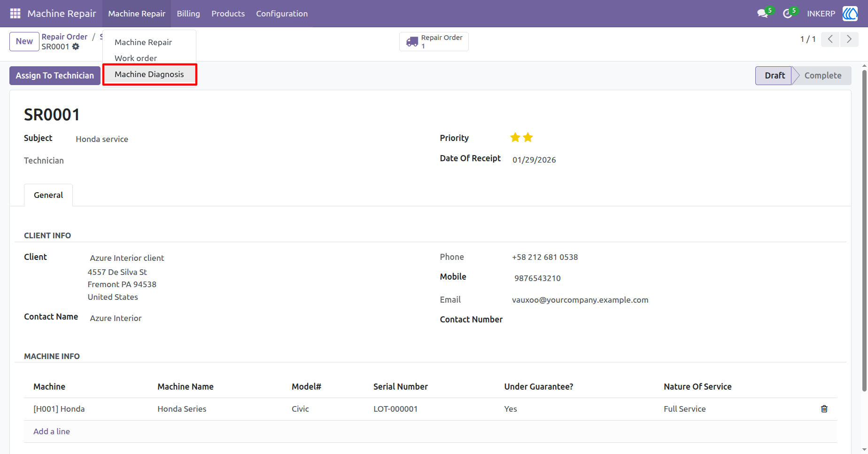Open the gear actions menu beside SR0001
The height and width of the screenshot is (454, 868).
[76, 47]
